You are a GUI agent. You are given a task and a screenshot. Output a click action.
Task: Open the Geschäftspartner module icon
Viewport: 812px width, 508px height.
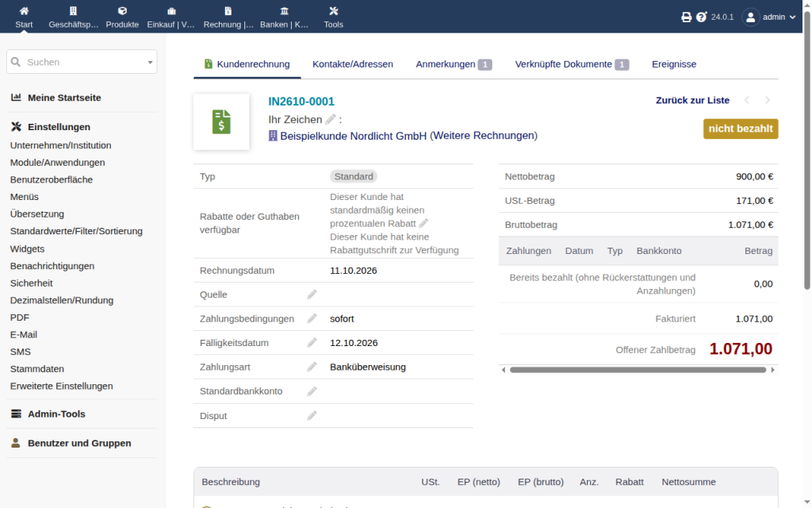tap(73, 11)
